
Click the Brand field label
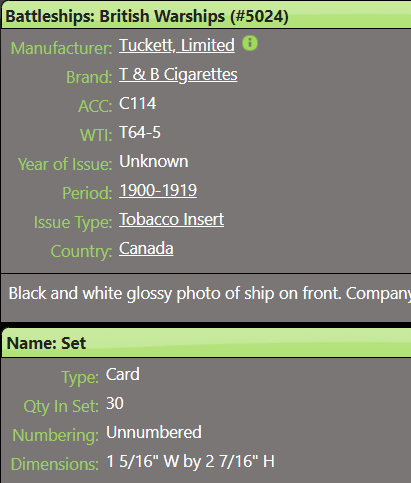click(89, 77)
